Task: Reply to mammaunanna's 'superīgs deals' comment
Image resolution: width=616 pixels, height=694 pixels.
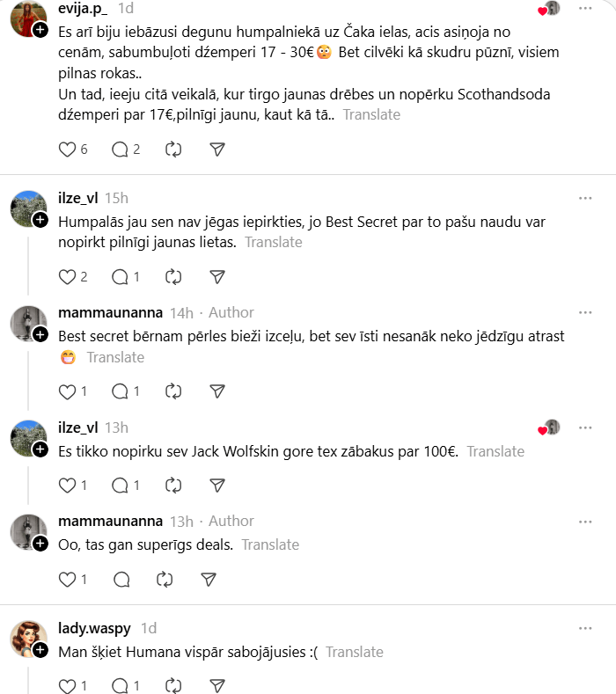Action: click(x=121, y=579)
